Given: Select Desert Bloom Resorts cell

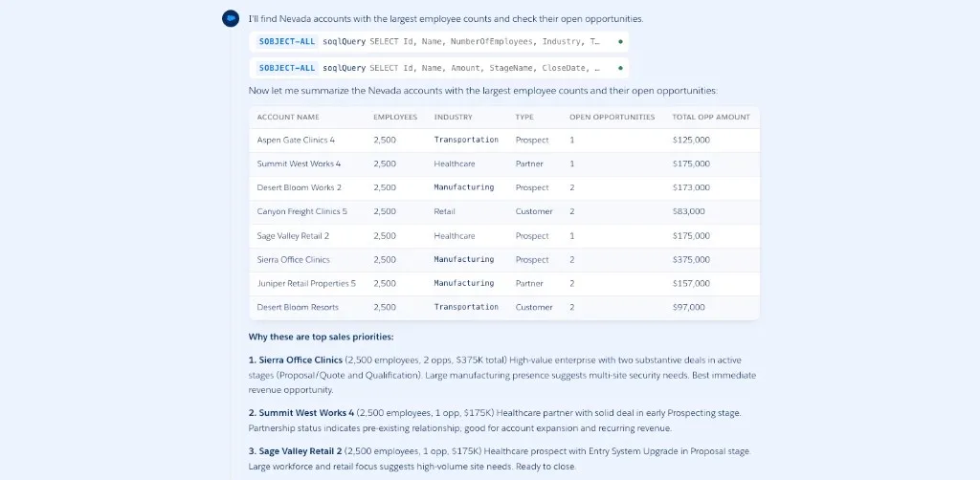Looking at the screenshot, I should coord(298,307).
